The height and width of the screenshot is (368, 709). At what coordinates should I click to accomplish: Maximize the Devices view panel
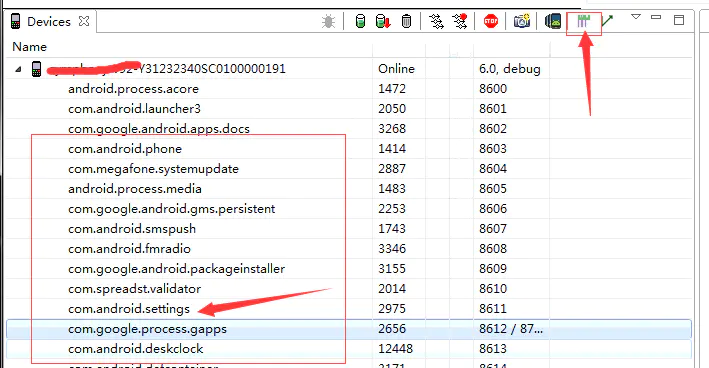(x=679, y=20)
